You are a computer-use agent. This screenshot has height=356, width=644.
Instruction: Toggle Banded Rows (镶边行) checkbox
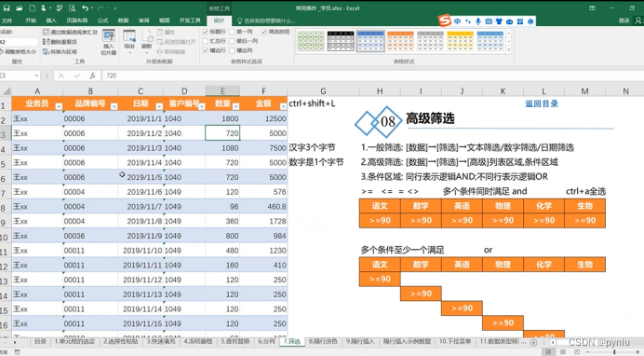[x=206, y=50]
